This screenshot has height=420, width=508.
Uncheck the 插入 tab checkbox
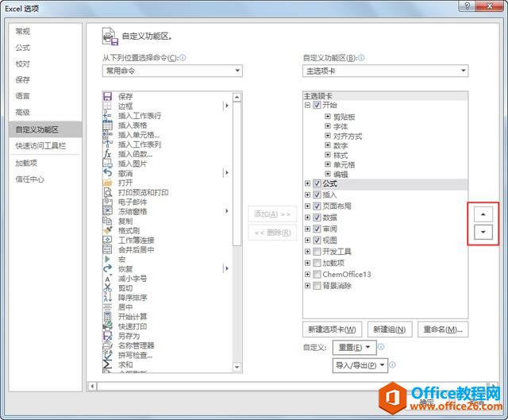click(x=317, y=195)
